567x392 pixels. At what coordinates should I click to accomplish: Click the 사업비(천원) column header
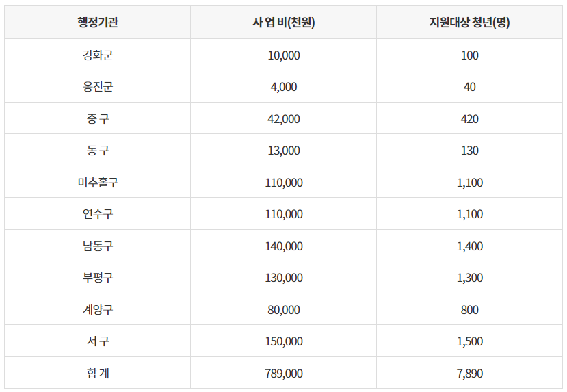[284, 23]
